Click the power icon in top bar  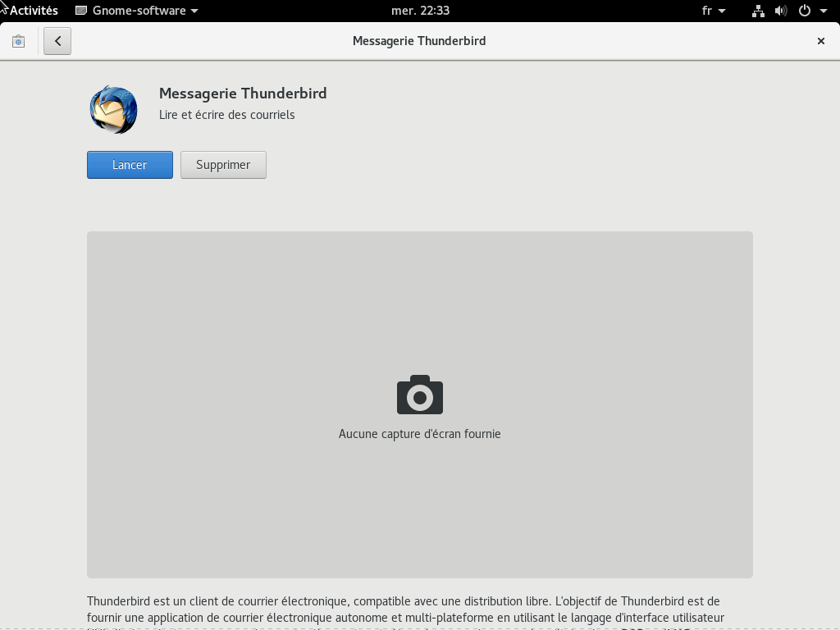pyautogui.click(x=805, y=11)
